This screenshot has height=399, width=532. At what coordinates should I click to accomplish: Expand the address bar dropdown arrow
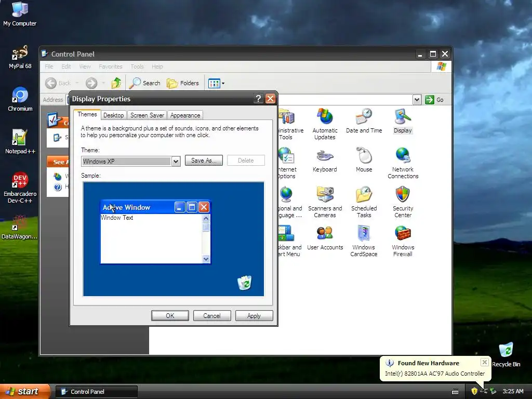417,100
